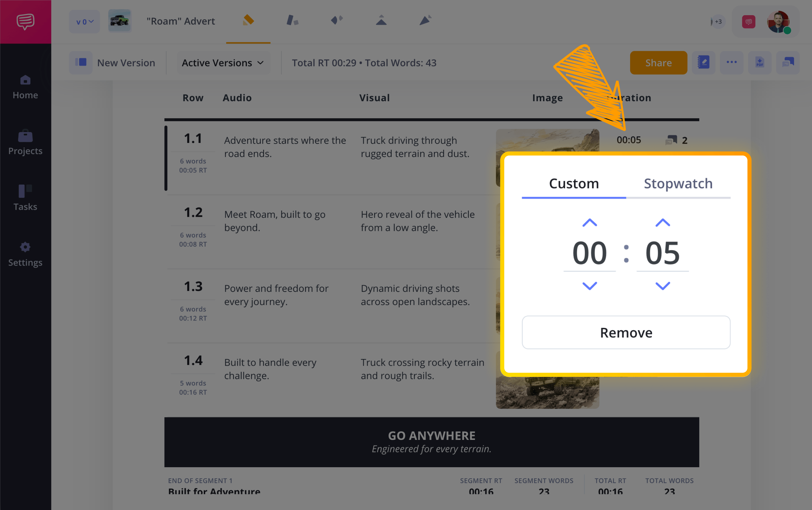Open Tasks in the sidebar
Viewport: 812px width, 510px height.
25,198
